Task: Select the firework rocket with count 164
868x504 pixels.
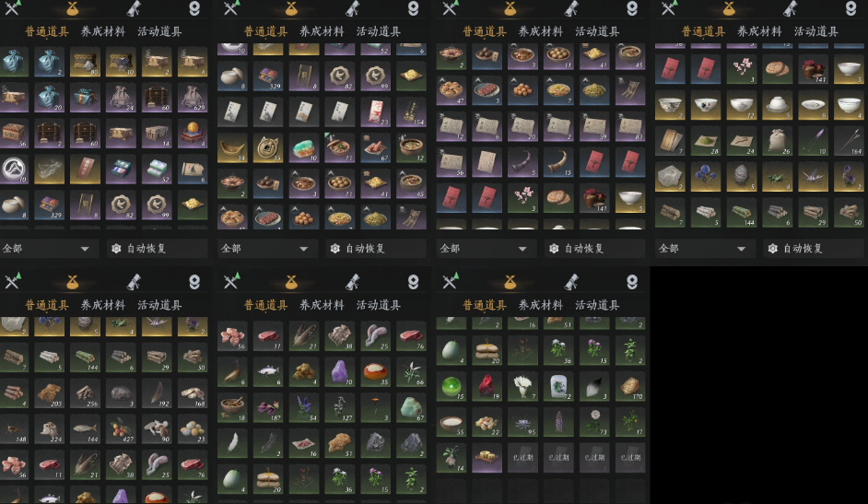Action: [849, 141]
